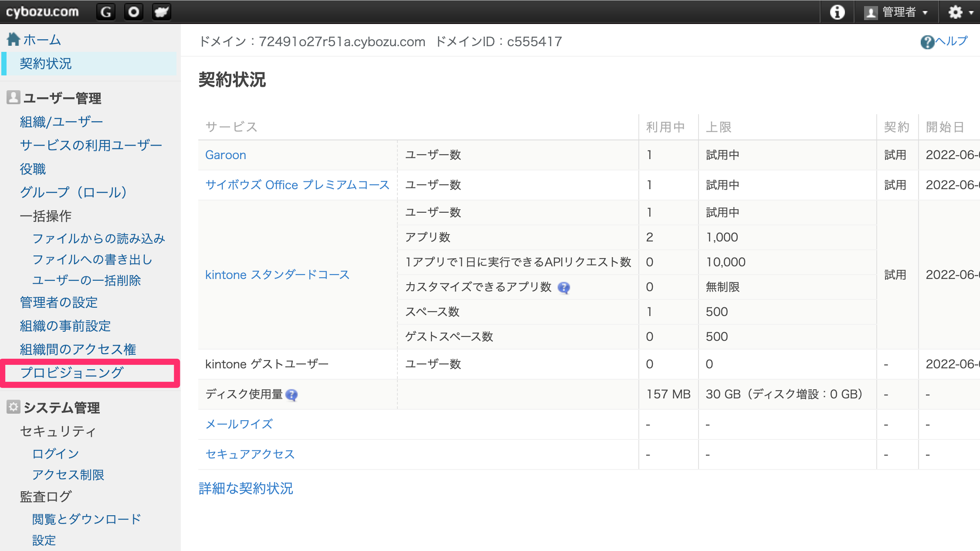This screenshot has height=551, width=980.
Task: Open the ヘルプ help link
Action: tap(944, 41)
